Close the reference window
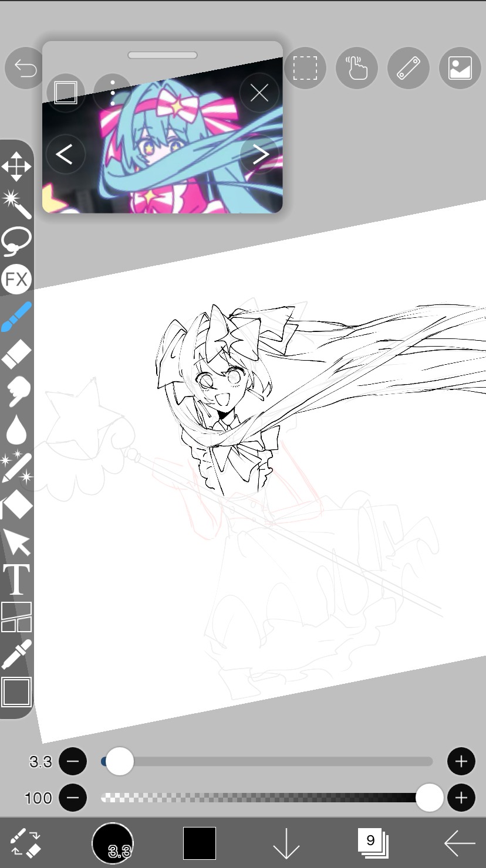Screen dimensions: 486x868 (259, 93)
